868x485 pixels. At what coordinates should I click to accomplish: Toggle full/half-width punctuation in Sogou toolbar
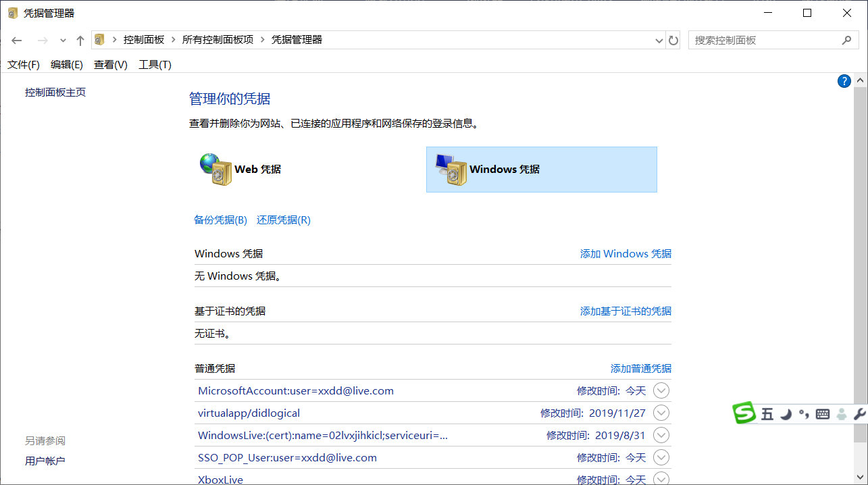pyautogui.click(x=804, y=413)
